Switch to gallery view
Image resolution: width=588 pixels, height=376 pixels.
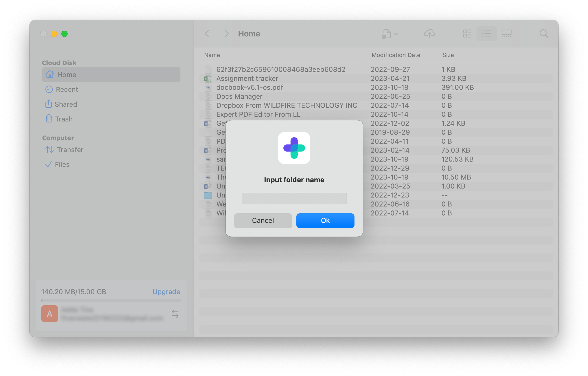(506, 34)
